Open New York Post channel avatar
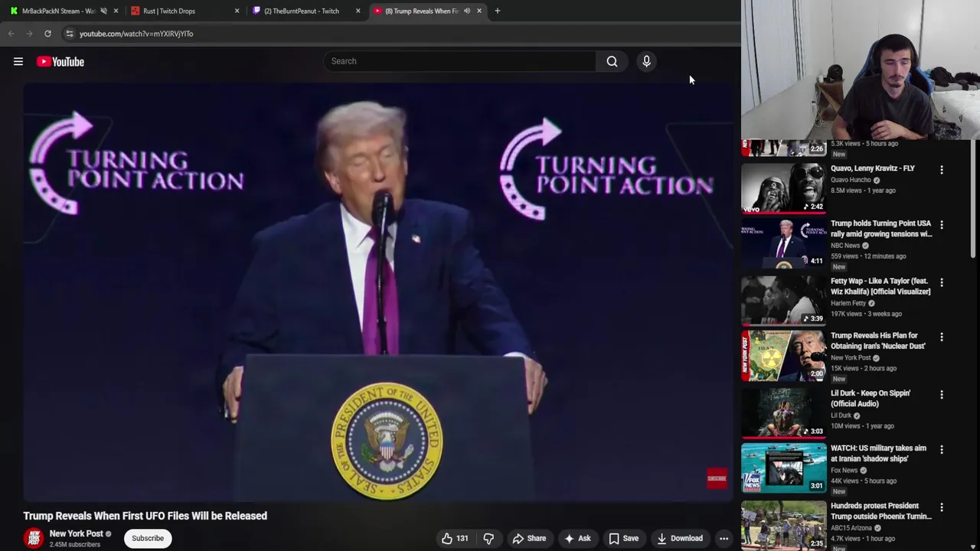Image resolution: width=980 pixels, height=551 pixels. 33,539
